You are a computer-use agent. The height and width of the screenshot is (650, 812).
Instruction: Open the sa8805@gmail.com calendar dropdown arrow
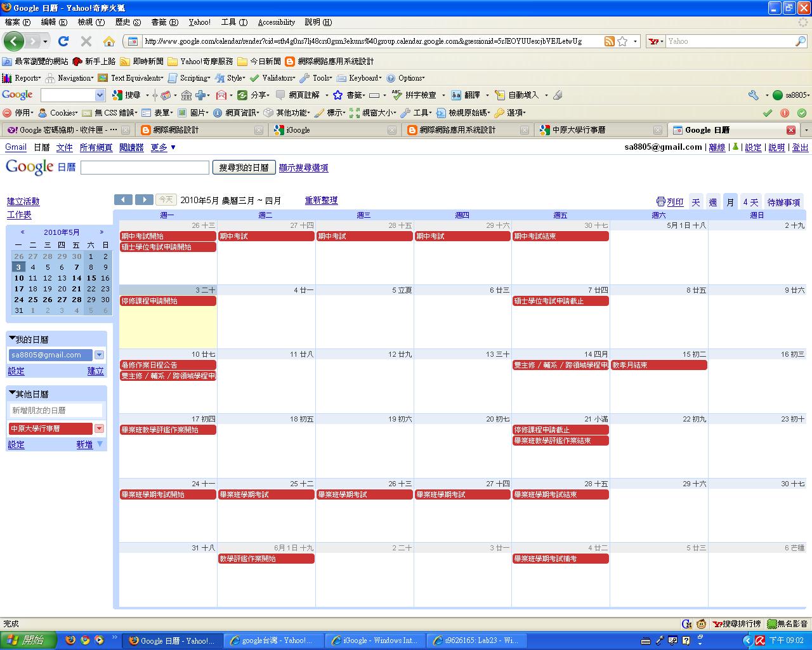pos(99,355)
